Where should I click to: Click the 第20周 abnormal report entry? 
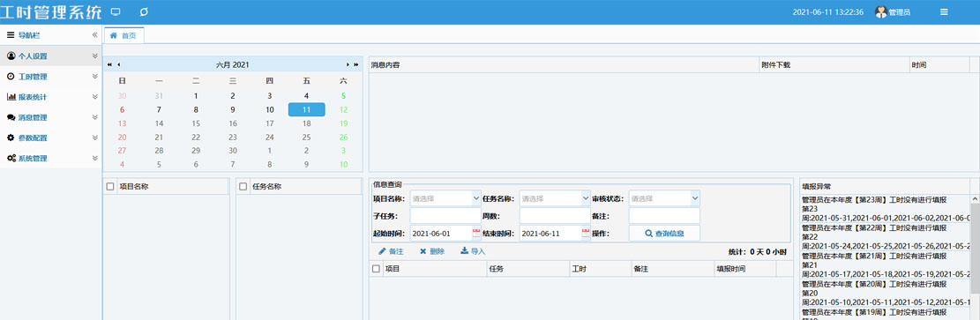pyautogui.click(x=886, y=294)
